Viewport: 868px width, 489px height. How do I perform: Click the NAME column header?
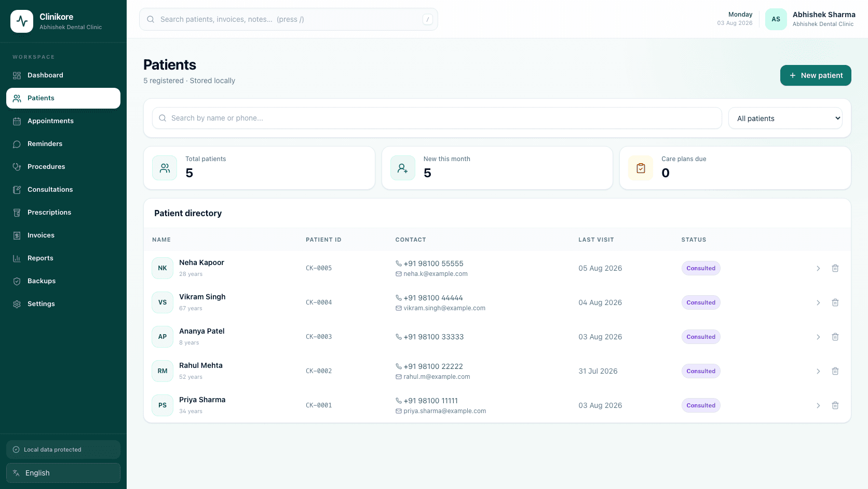point(161,240)
